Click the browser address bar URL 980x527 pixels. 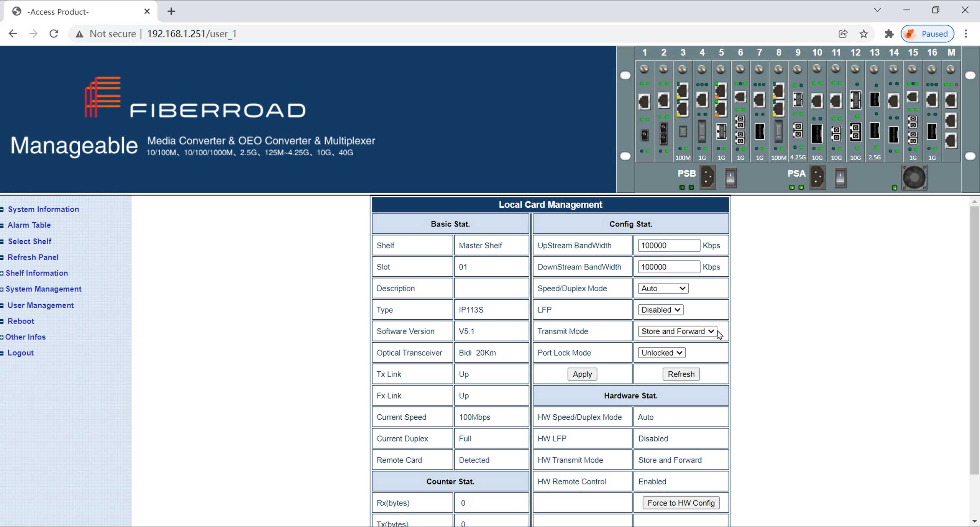point(192,34)
